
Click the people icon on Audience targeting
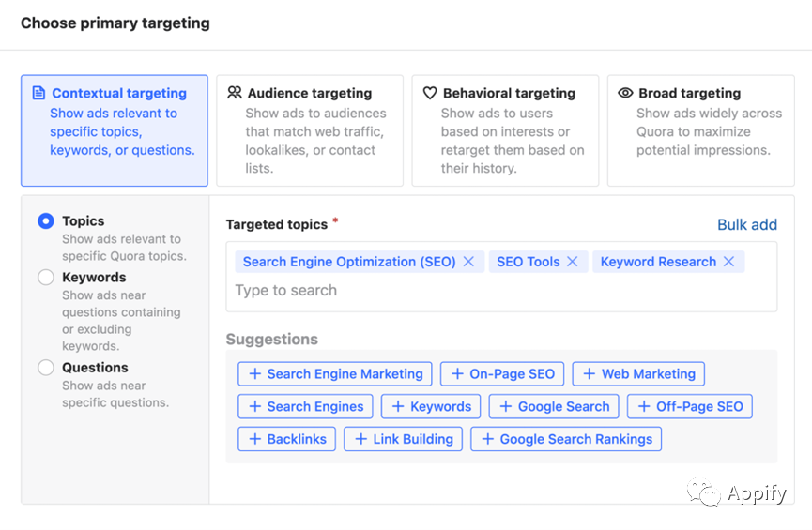pyautogui.click(x=235, y=93)
